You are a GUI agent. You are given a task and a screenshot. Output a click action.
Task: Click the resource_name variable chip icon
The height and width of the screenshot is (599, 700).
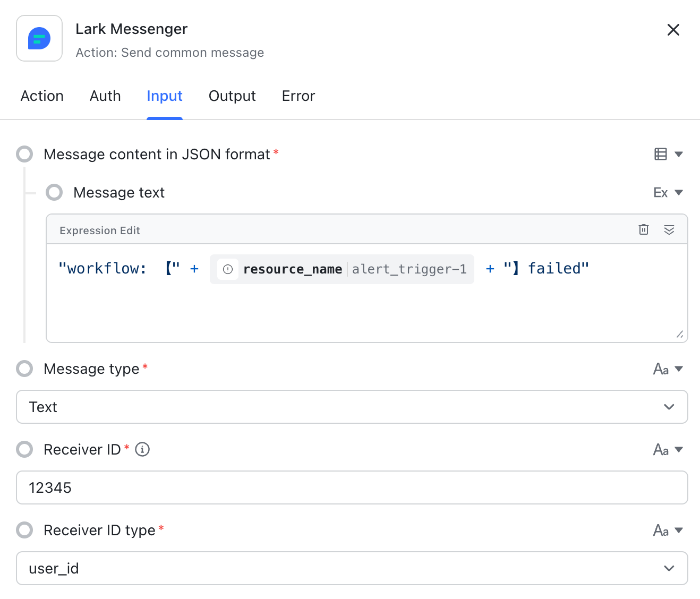[228, 269]
